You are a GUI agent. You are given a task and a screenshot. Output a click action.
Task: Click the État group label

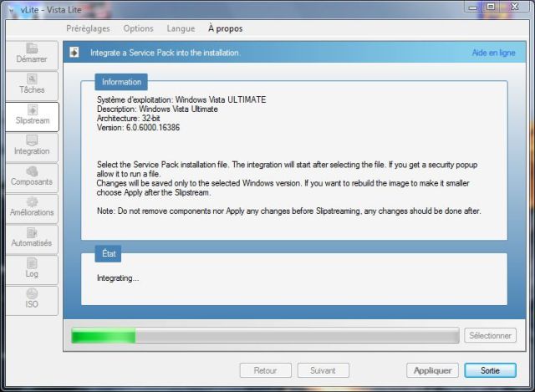tap(108, 254)
